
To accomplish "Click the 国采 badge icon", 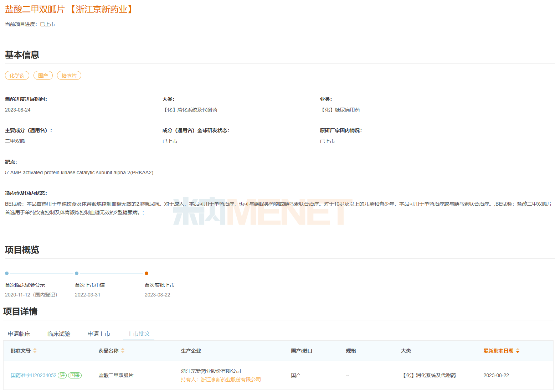I will click(75, 375).
